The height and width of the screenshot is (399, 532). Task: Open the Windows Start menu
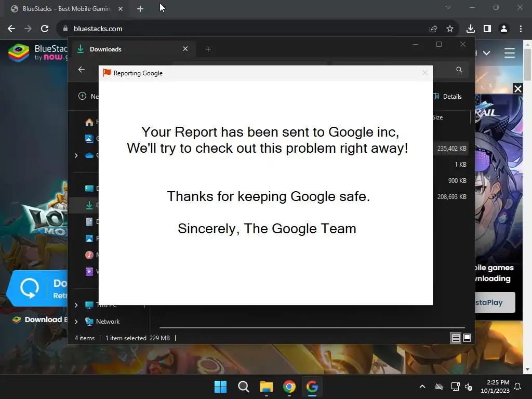(x=220, y=387)
